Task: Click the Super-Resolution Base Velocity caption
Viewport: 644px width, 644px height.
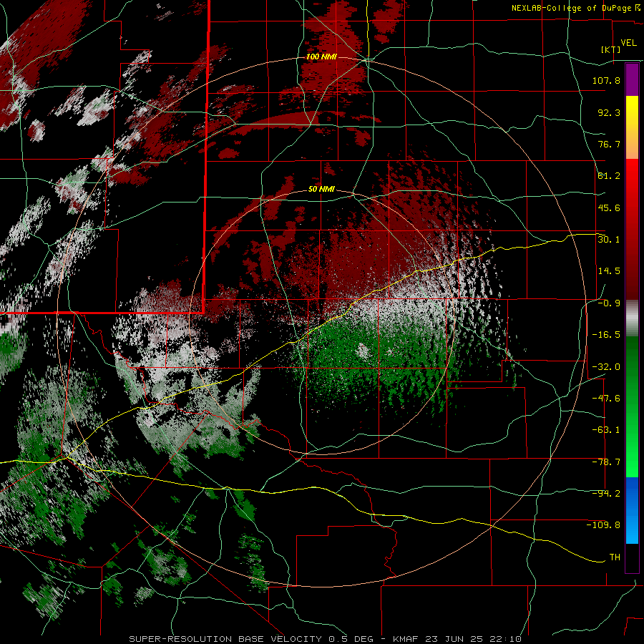Action: click(x=326, y=639)
